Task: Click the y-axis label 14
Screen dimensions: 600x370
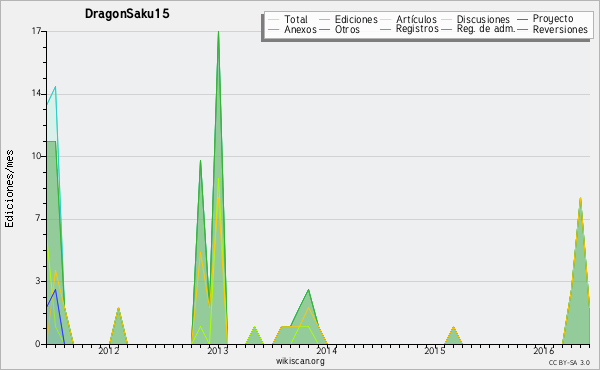Action: 36,94
